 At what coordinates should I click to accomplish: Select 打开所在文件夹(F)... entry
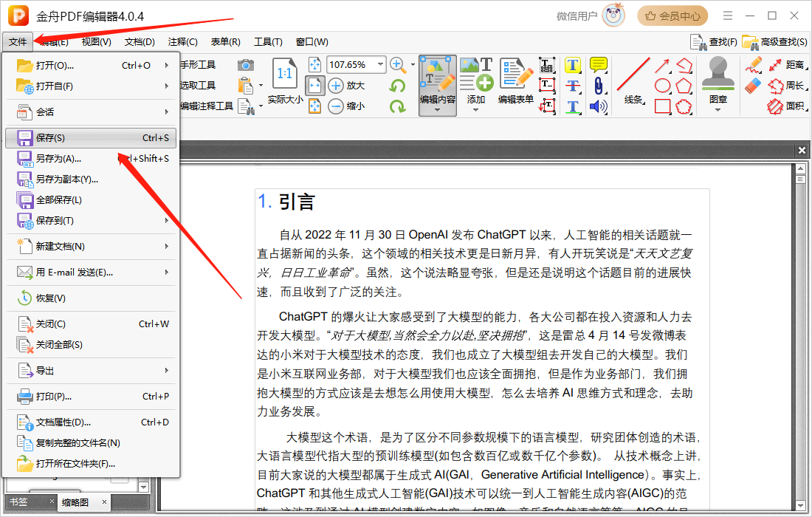pyautogui.click(x=91, y=464)
